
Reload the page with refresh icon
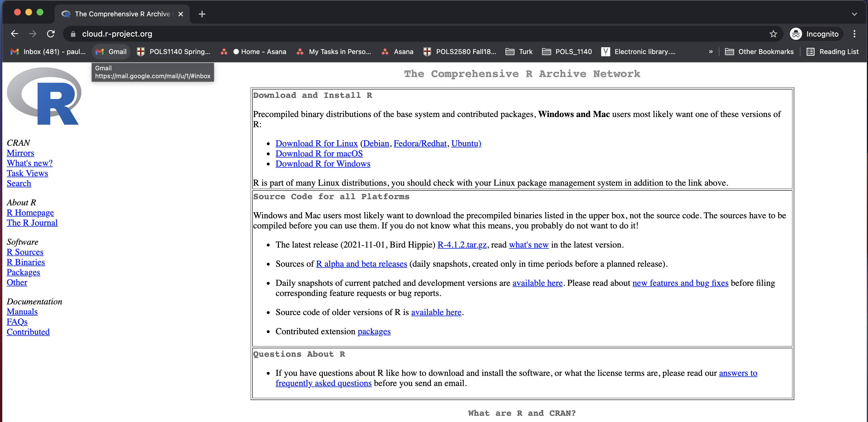(x=51, y=34)
